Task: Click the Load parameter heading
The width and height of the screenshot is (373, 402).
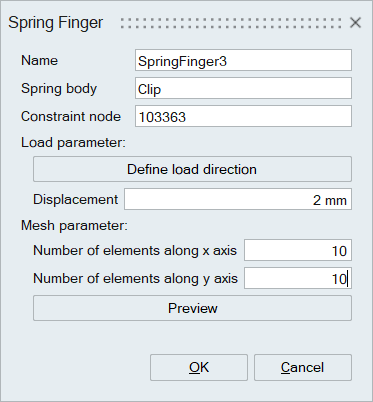Action: pos(73,143)
